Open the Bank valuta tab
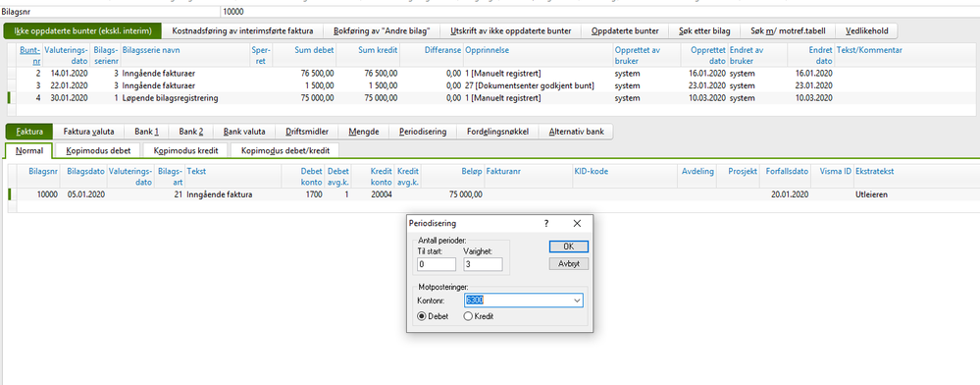 [244, 132]
